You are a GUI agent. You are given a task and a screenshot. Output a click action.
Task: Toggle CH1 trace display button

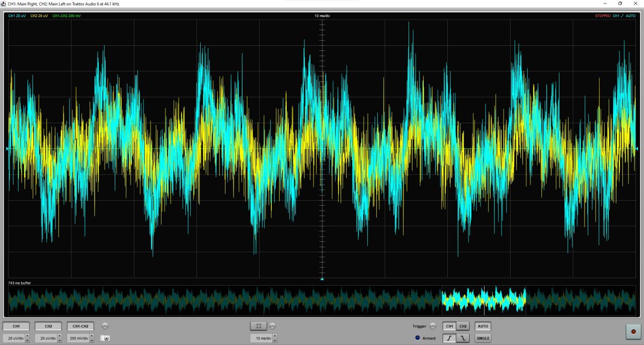click(16, 326)
